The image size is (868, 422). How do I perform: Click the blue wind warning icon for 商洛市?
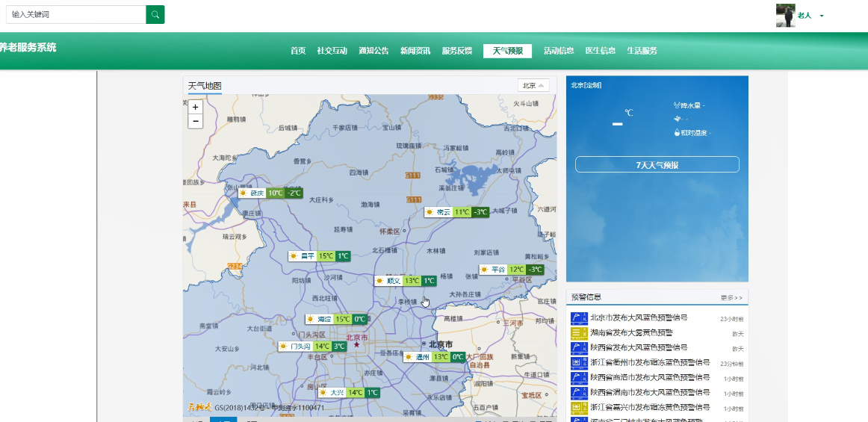pos(578,378)
